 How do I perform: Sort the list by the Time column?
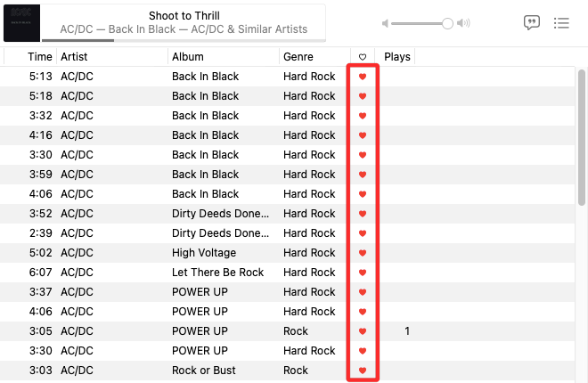[40, 57]
